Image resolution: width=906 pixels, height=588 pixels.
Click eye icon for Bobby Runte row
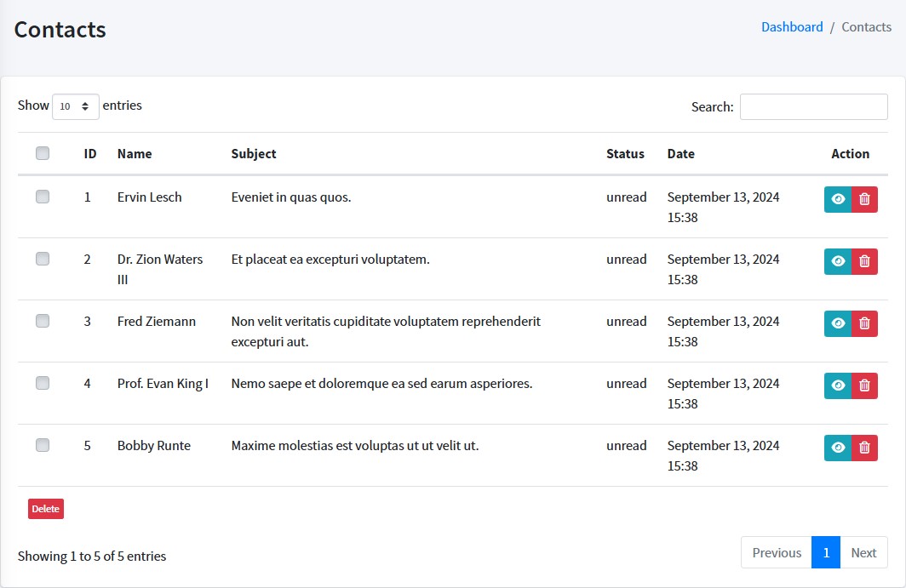tap(838, 448)
